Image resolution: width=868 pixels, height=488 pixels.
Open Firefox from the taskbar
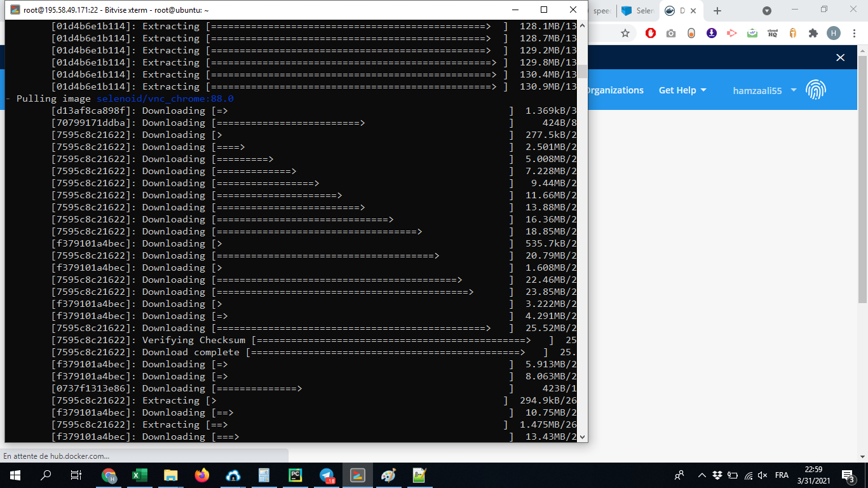(202, 475)
